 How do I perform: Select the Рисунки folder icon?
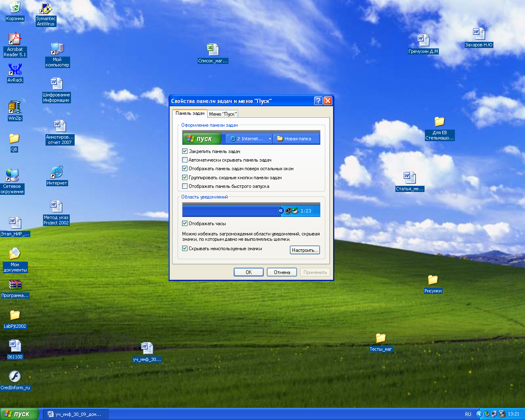coord(433,284)
